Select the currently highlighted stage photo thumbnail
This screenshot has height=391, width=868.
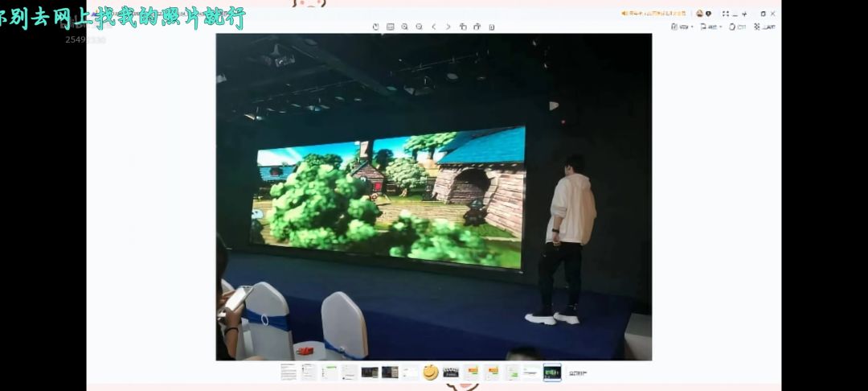click(552, 372)
